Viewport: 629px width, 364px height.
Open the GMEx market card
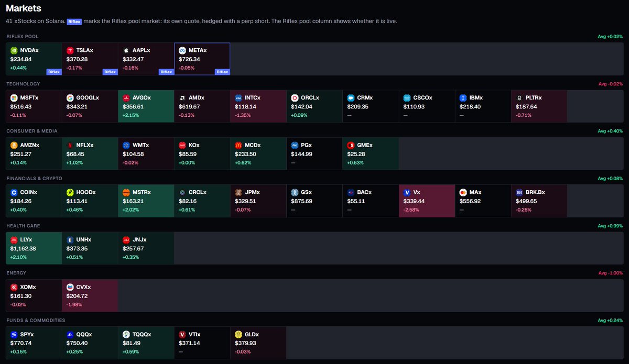coord(371,153)
